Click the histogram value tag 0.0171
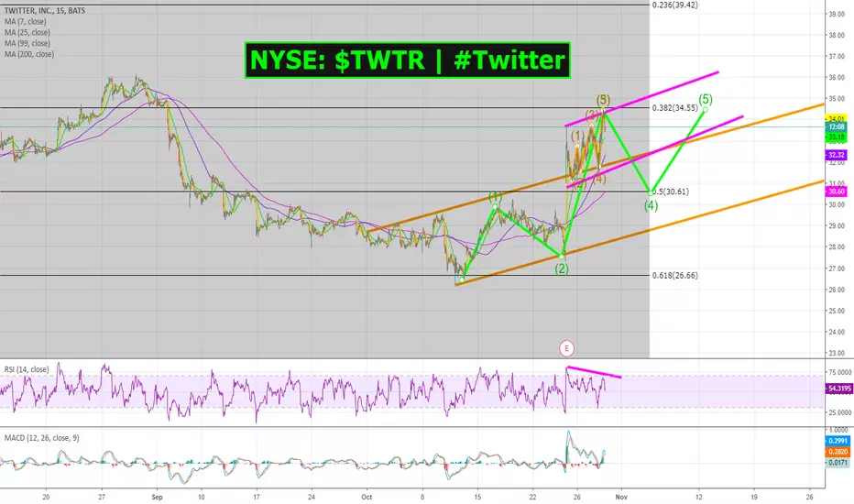 [x=838, y=463]
